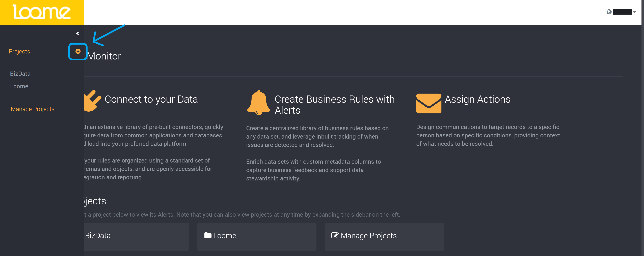The image size is (644, 256).
Task: Click the Loome logo
Action: 42,12
